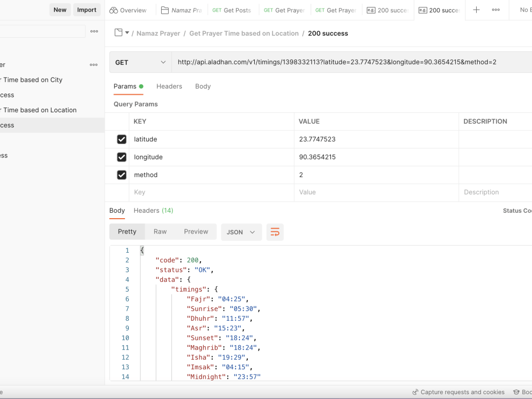Image resolution: width=532 pixels, height=399 pixels.
Task: Click the empty Description input cell
Action: [495, 193]
